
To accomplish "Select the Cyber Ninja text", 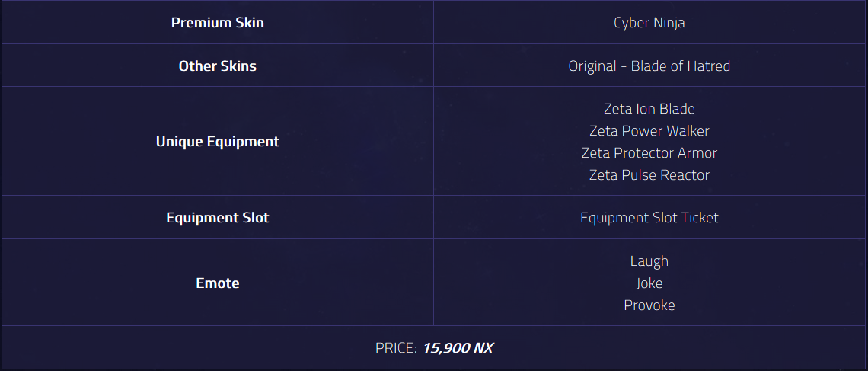I will click(x=649, y=23).
